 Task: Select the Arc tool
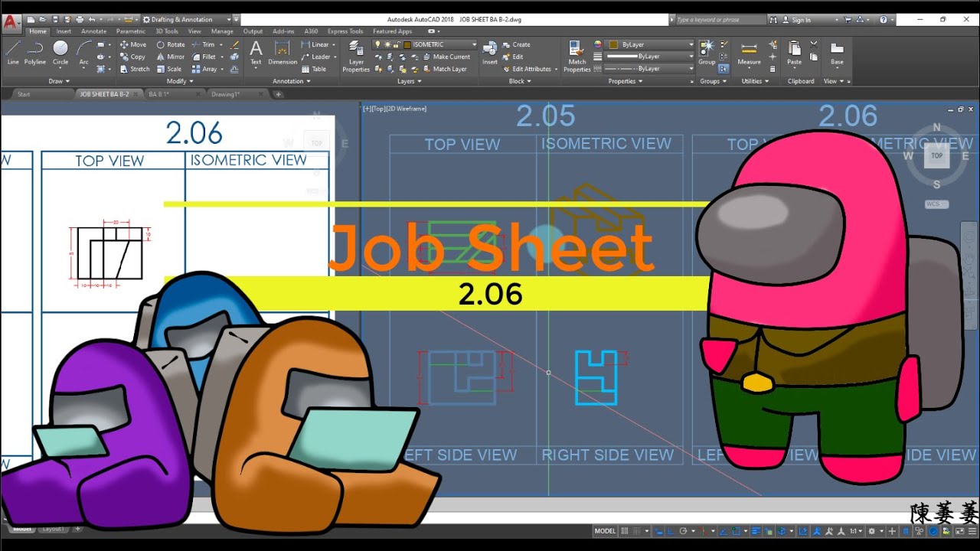pyautogui.click(x=83, y=53)
